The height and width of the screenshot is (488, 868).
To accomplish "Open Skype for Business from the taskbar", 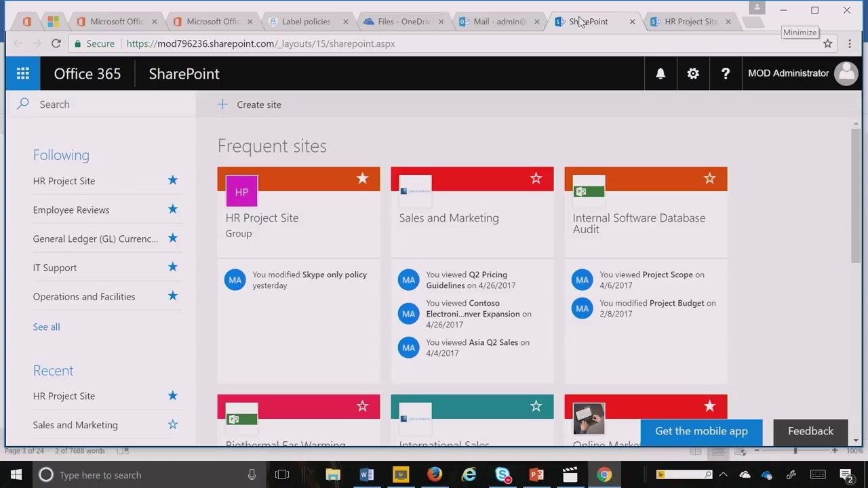I will pyautogui.click(x=502, y=474).
